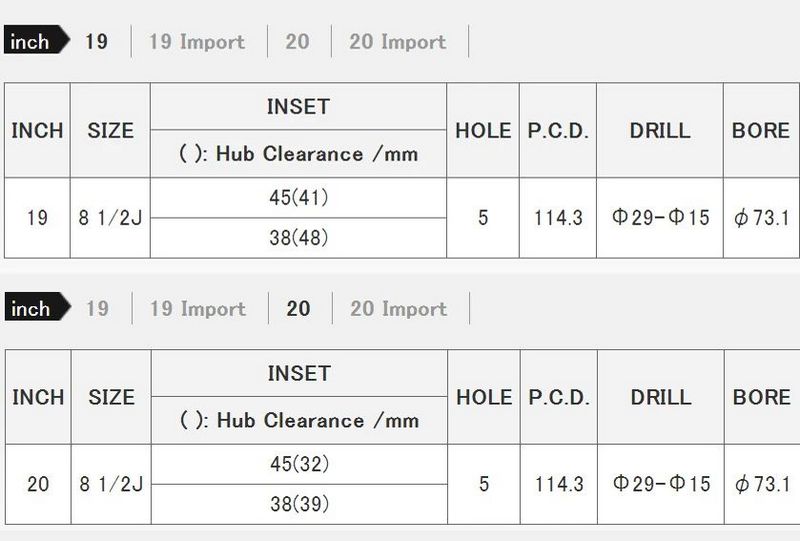Click the Hub Clearance subheader in the 20-inch table

pyautogui.click(x=298, y=420)
